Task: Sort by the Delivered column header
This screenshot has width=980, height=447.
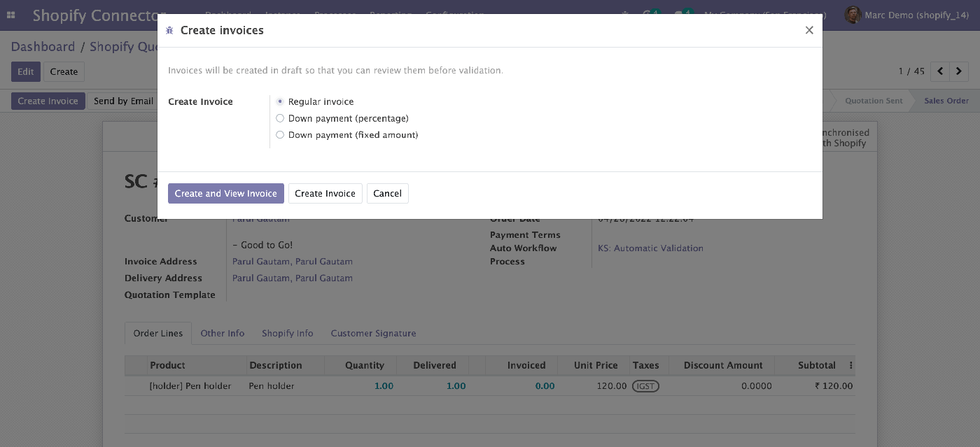Action: [432, 365]
